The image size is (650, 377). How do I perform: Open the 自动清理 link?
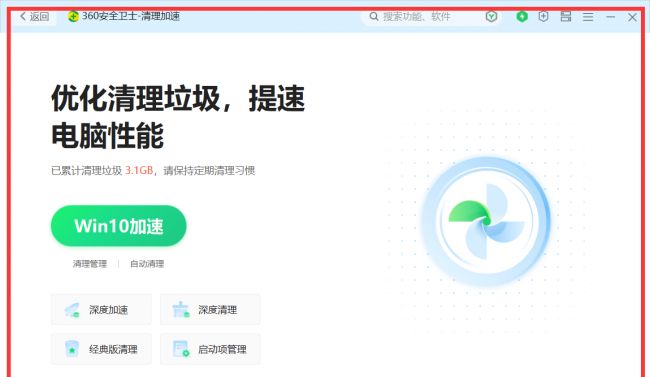[x=147, y=264]
